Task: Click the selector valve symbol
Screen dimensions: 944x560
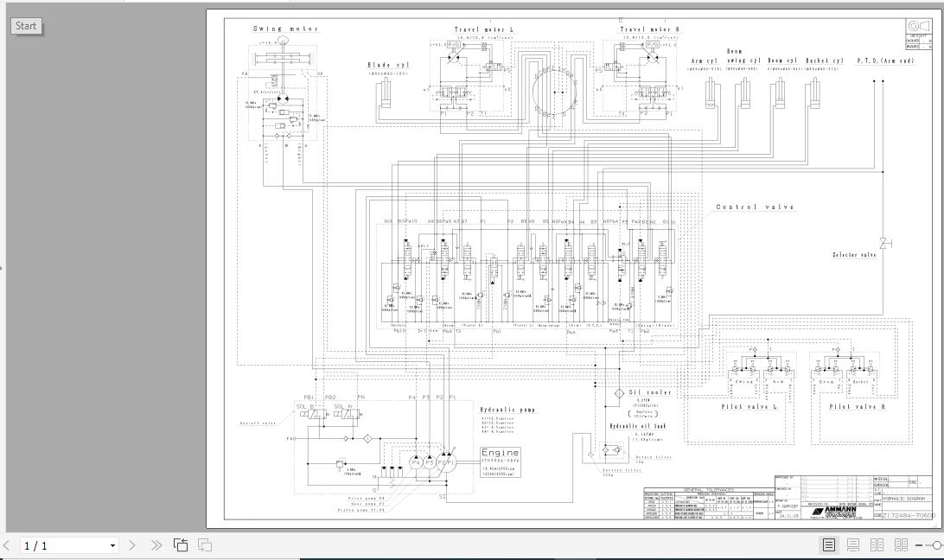Action: (885, 243)
